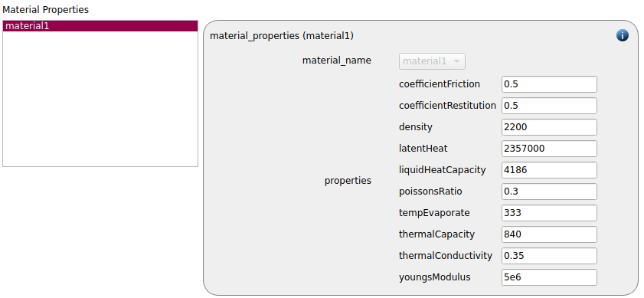This screenshot has height=298, width=644.
Task: Edit the thermalConductivity value field
Action: 549,256
